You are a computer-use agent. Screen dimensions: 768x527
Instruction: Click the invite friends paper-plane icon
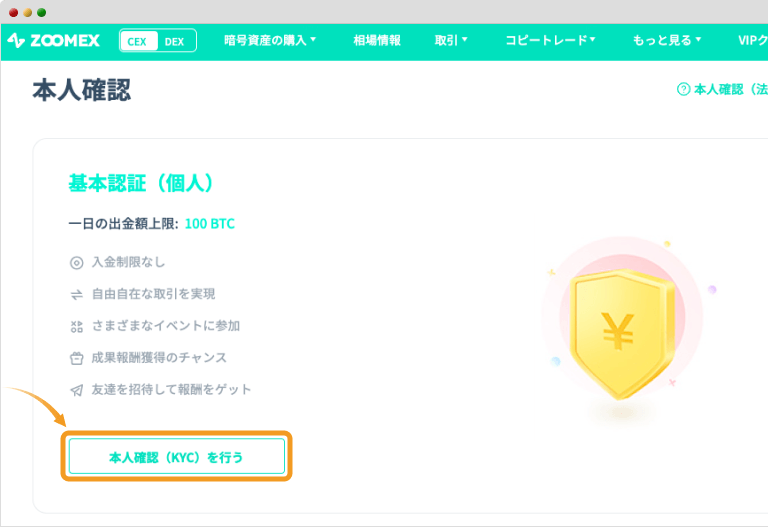click(x=76, y=390)
